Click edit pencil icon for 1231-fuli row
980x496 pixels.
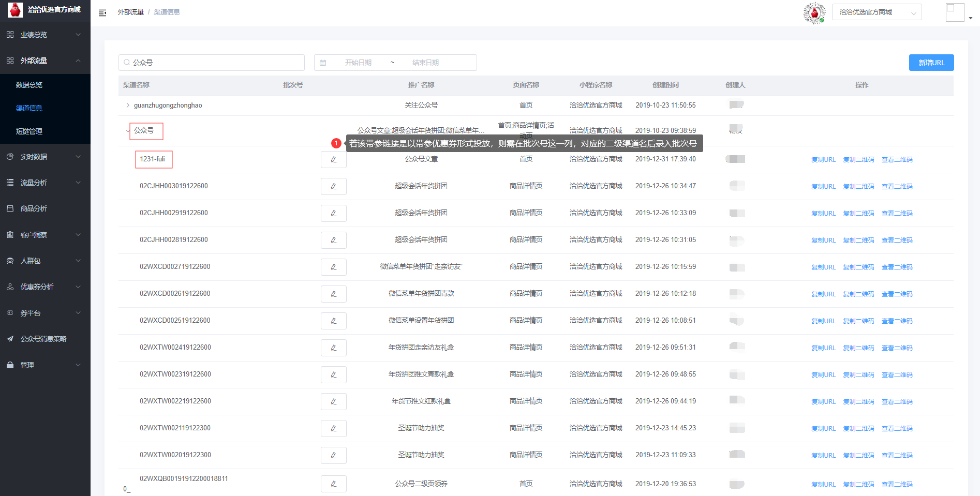tap(333, 159)
